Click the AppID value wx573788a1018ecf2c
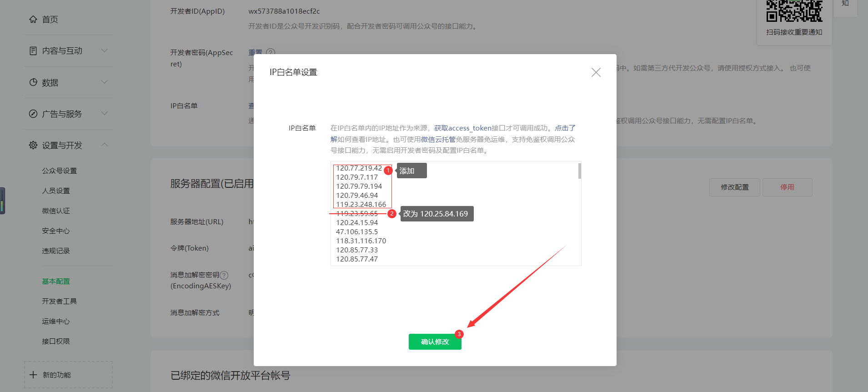The width and height of the screenshot is (868, 392). click(284, 11)
